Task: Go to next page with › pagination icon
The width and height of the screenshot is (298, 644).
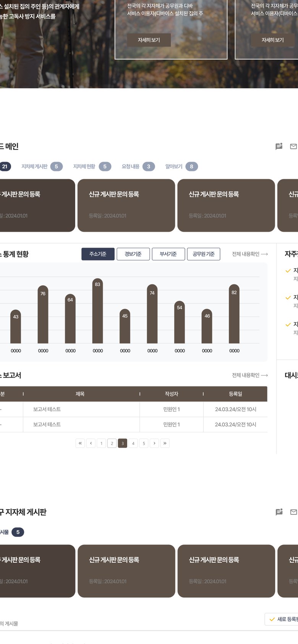Action: (x=154, y=443)
